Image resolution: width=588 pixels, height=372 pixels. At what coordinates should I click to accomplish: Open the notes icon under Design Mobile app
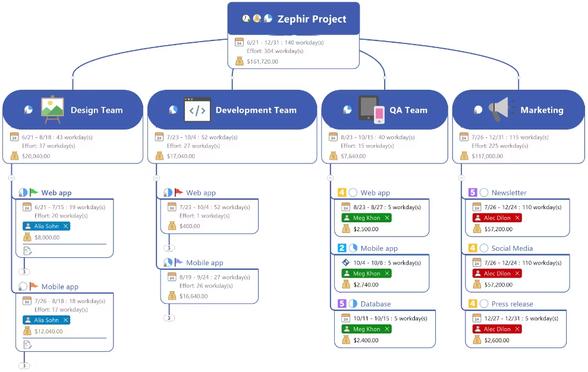27,344
